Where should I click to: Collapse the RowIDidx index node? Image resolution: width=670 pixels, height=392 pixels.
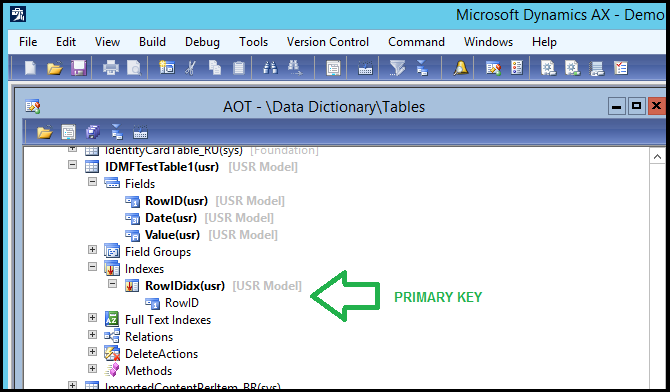pyautogui.click(x=112, y=284)
